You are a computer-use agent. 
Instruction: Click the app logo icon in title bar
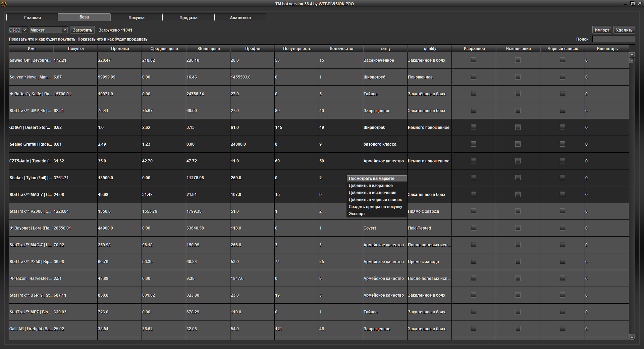click(x=4, y=4)
